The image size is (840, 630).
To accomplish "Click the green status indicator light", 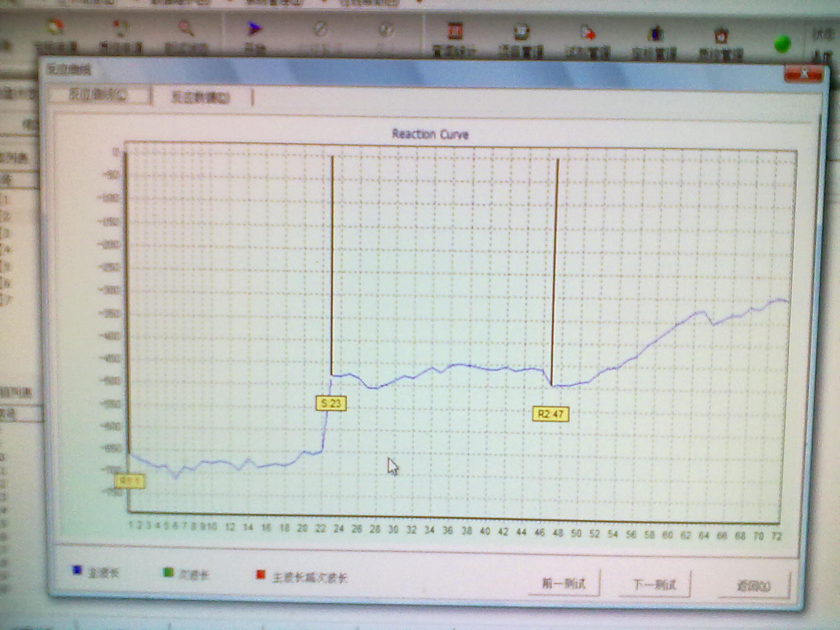I will (782, 44).
